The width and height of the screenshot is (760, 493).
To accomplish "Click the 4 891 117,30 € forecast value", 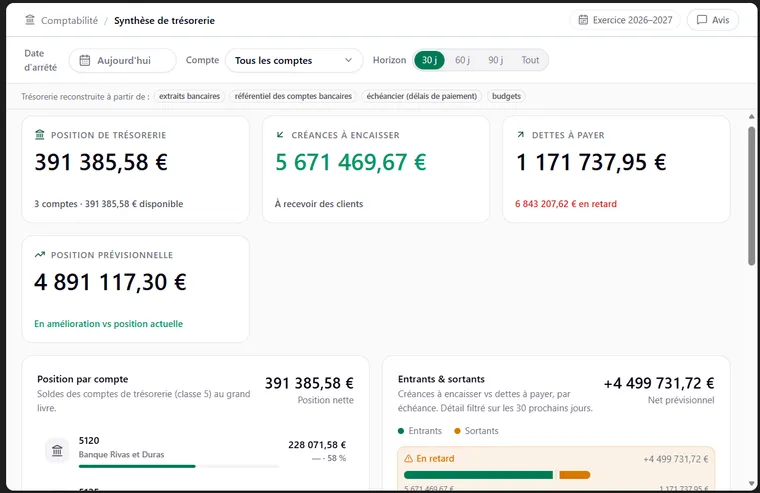I will (110, 282).
